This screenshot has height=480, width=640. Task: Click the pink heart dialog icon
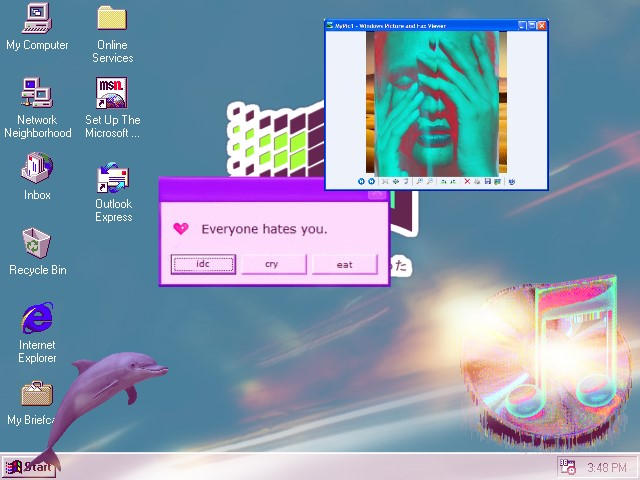click(x=181, y=228)
